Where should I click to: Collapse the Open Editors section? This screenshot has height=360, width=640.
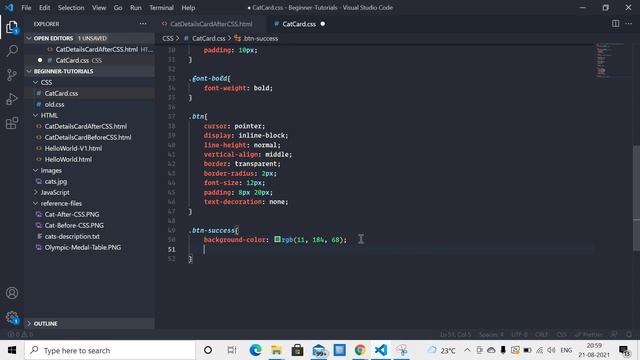(89, 38)
